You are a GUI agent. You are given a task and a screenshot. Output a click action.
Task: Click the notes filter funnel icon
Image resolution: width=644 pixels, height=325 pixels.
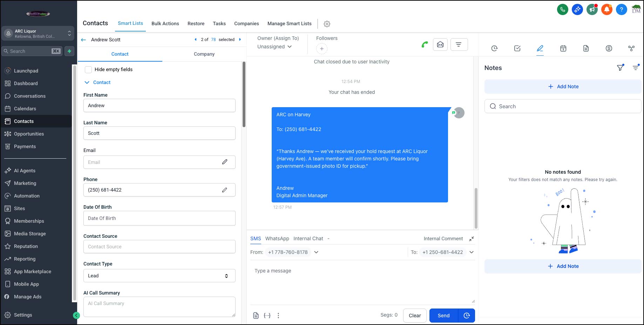pyautogui.click(x=620, y=68)
